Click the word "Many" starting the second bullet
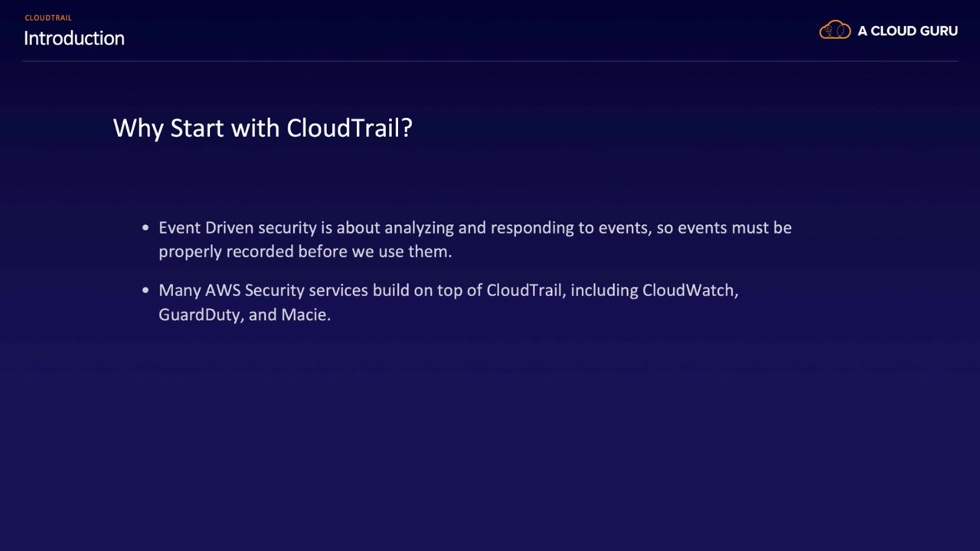The height and width of the screenshot is (551, 980). coord(180,291)
